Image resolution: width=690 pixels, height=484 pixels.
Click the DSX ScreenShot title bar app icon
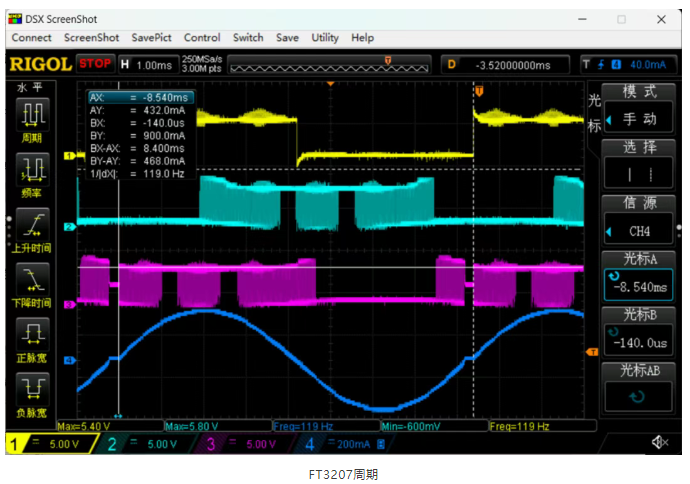click(x=15, y=19)
